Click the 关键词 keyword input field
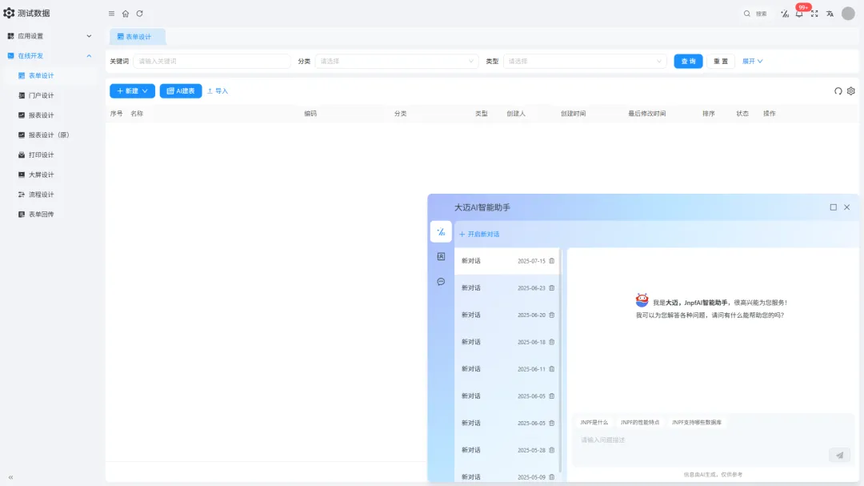This screenshot has height=486, width=864. pos(212,61)
